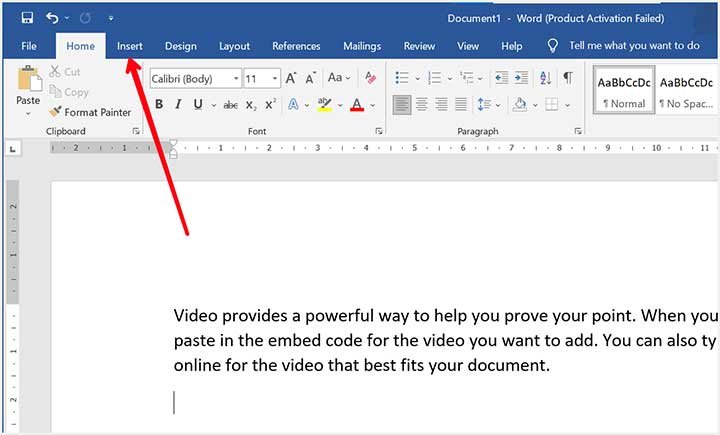Select Justify paragraph alignment
Image resolution: width=720 pixels, height=435 pixels.
point(461,105)
